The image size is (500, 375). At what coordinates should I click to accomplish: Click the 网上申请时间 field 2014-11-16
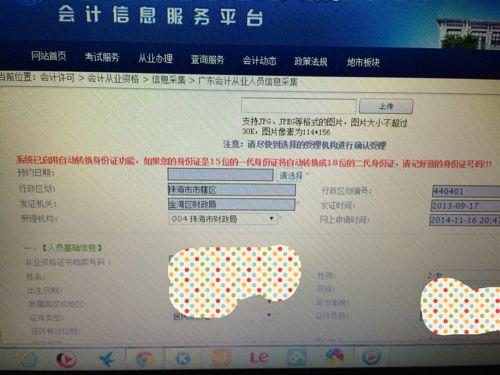tap(465, 220)
